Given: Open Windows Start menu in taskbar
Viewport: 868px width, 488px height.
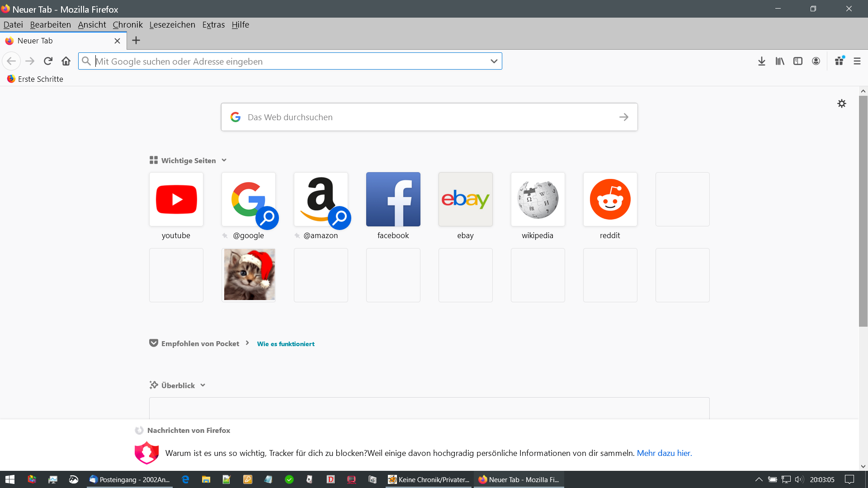Looking at the screenshot, I should (10, 479).
